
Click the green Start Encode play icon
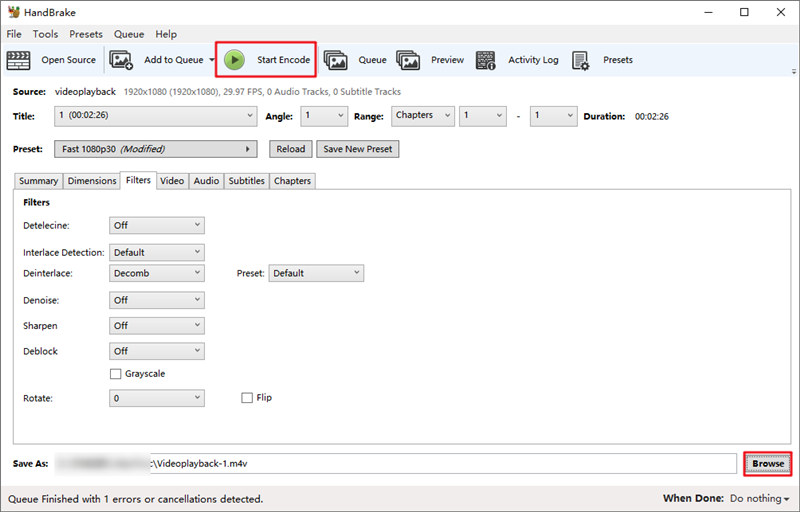tap(234, 60)
